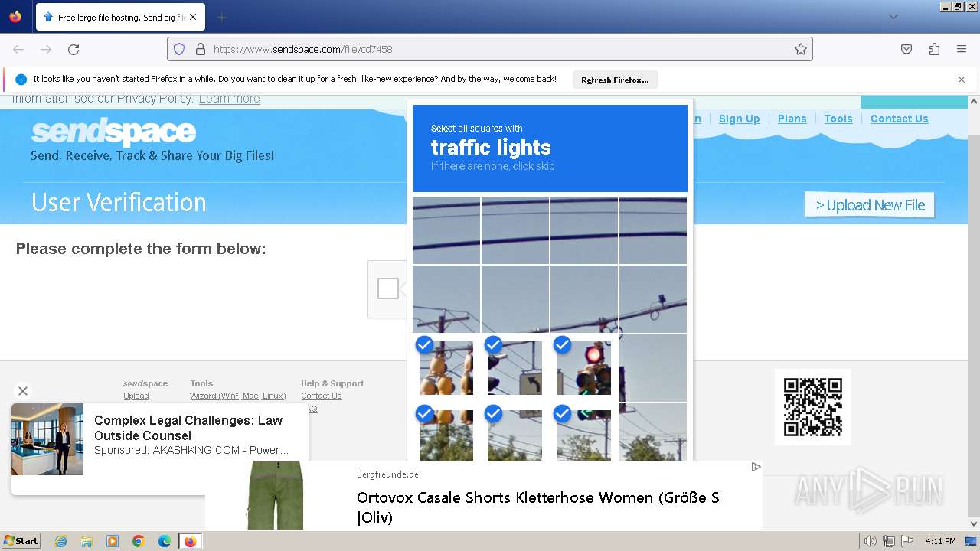Open media player taskbar icon
The height and width of the screenshot is (551, 980).
[113, 541]
